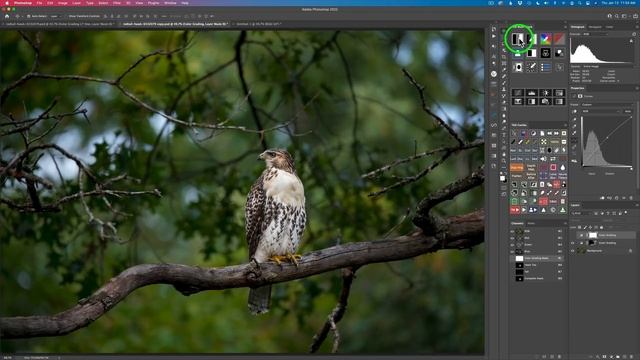Click the red diagonal-split icon in the top panel
This screenshot has height=360, width=640.
[x=559, y=39]
